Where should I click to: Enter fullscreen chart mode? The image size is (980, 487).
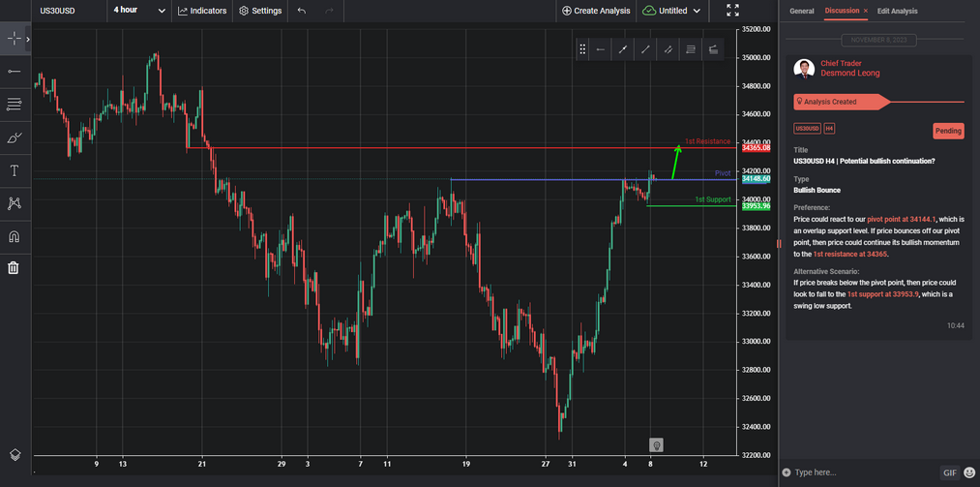tap(732, 11)
